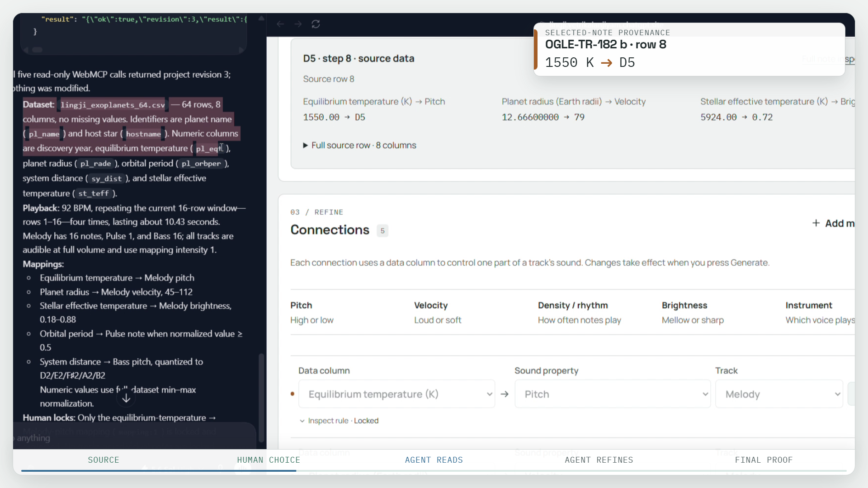This screenshot has height=488, width=868.
Task: Click the Instrument column header
Action: (809, 305)
